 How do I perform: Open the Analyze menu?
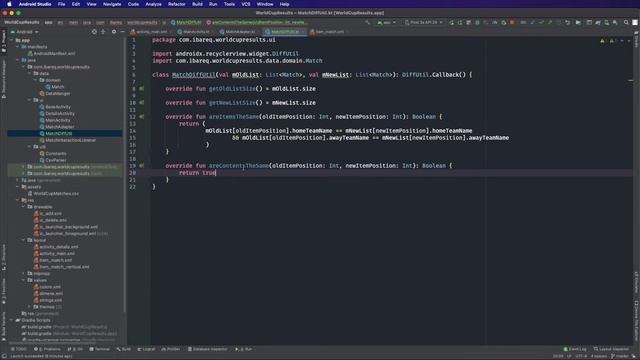click(x=153, y=4)
